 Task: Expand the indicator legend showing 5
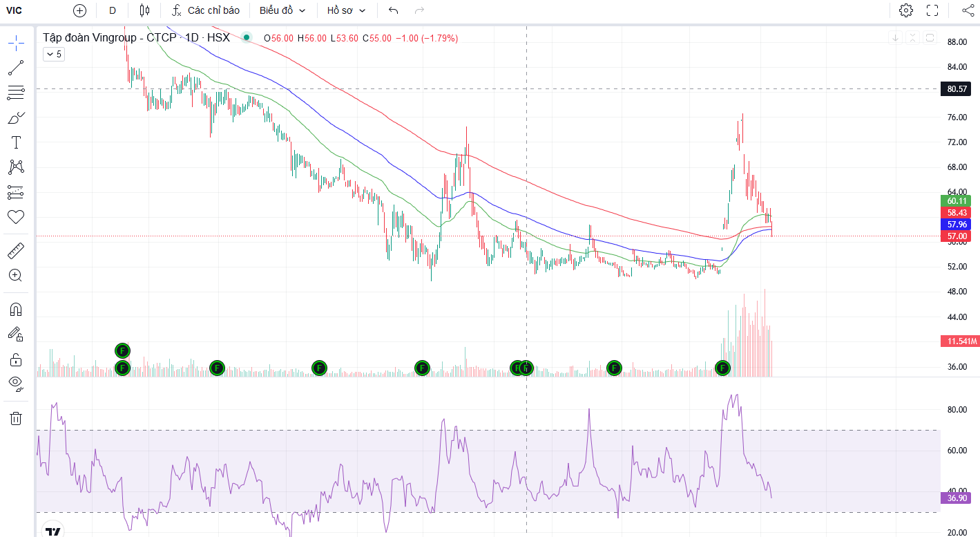pos(54,54)
